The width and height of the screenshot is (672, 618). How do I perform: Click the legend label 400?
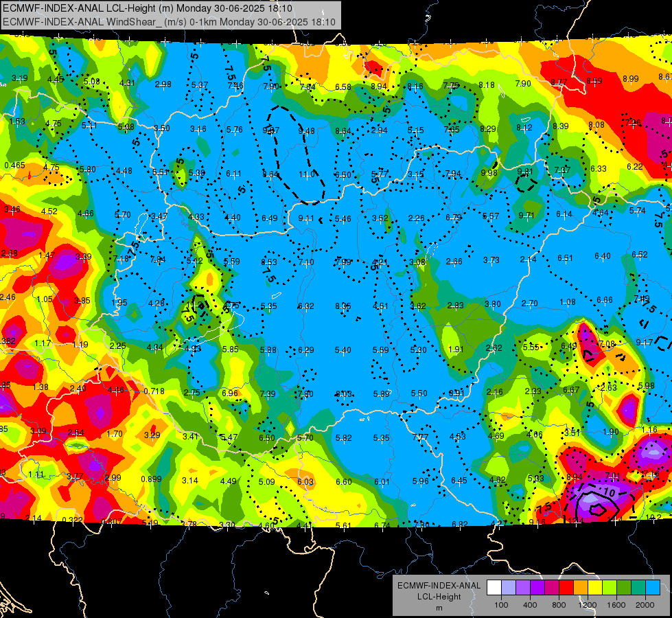click(530, 605)
